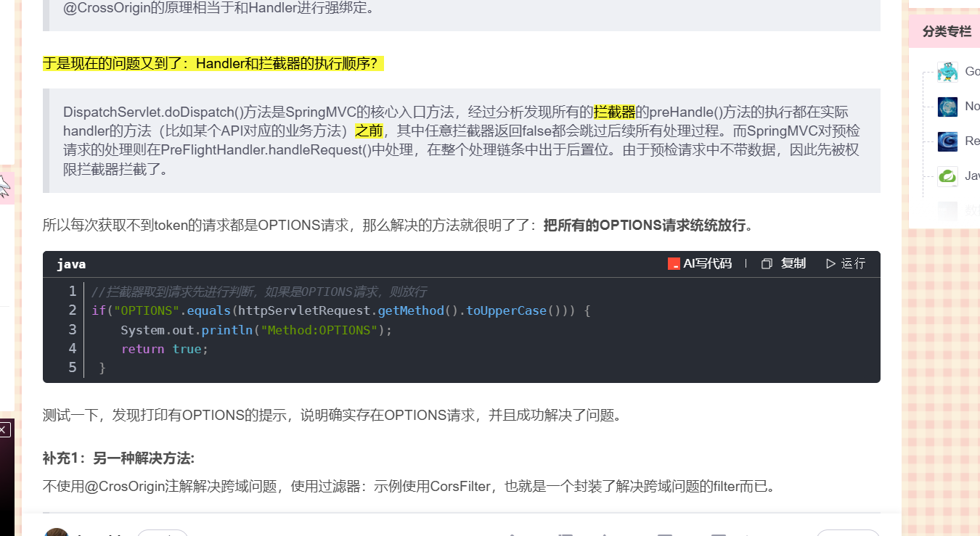This screenshot has height=536, width=980.
Task: Click the AI写代码 text label
Action: pyautogui.click(x=707, y=264)
